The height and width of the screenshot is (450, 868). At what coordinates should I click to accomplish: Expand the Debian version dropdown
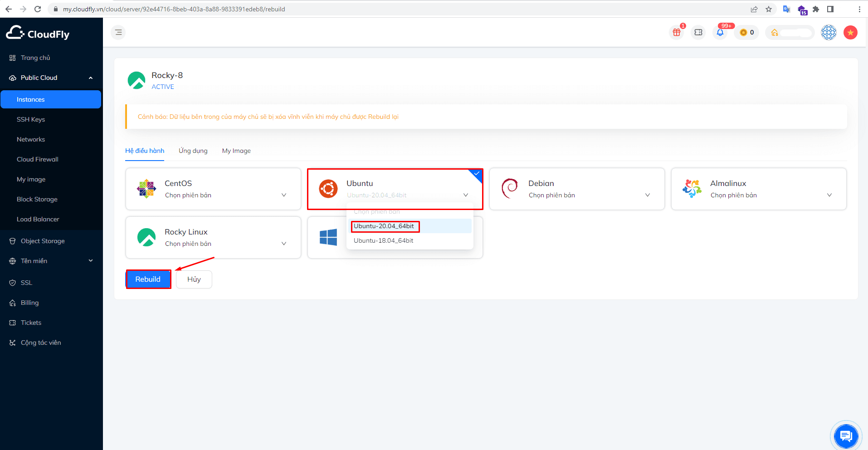[x=647, y=195]
